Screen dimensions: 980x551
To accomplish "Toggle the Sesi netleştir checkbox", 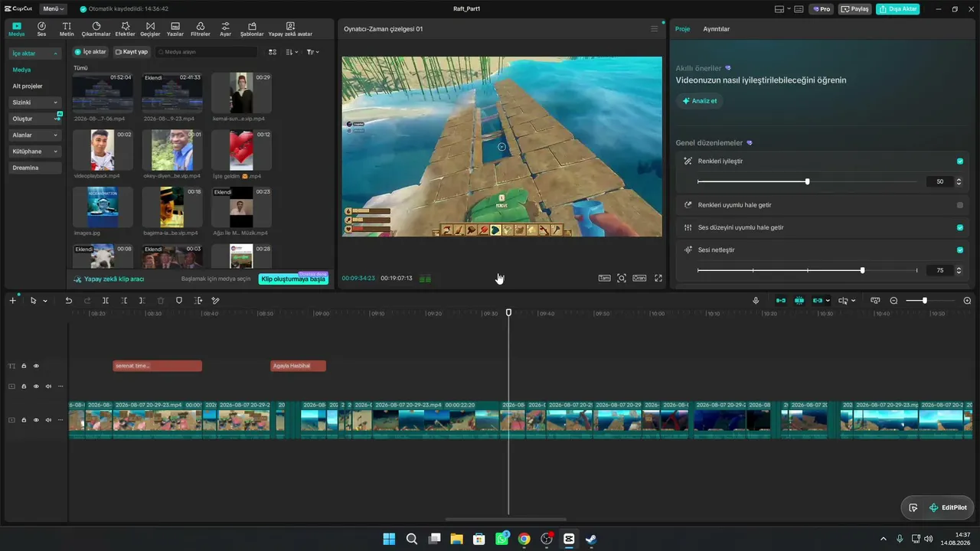I will [x=960, y=249].
